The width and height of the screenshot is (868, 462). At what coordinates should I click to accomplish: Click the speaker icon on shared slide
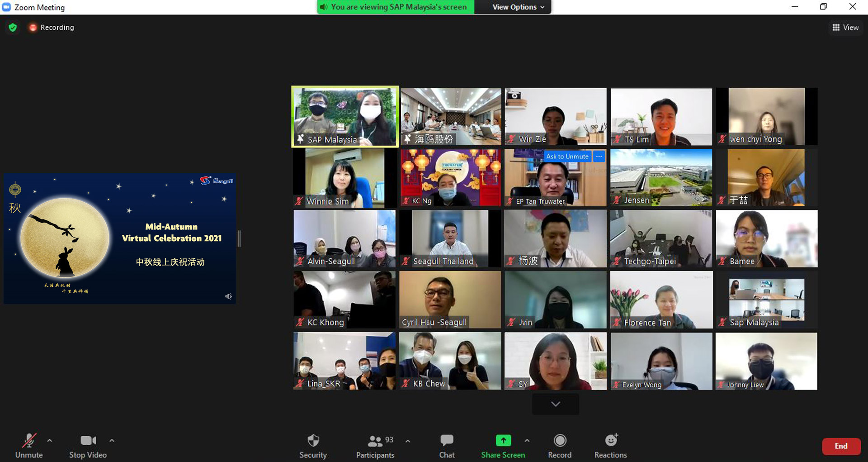click(228, 296)
